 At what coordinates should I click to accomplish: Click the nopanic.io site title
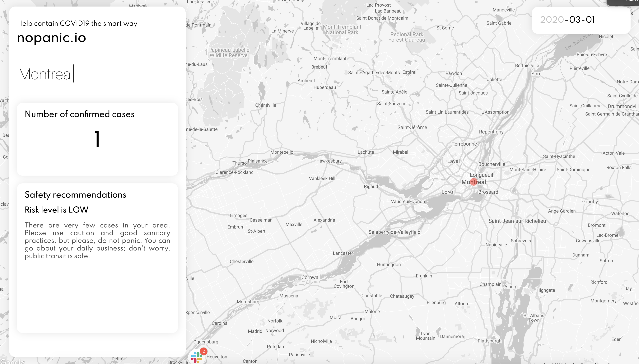[52, 38]
